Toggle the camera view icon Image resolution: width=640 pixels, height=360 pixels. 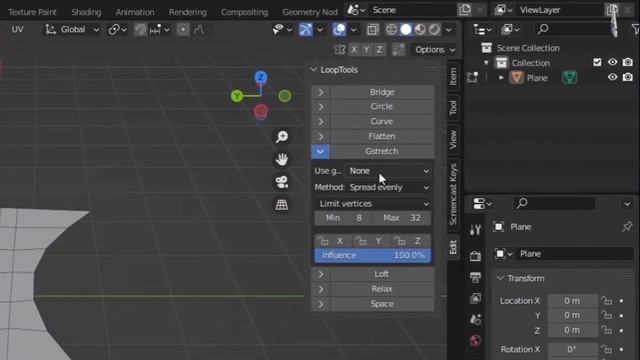[x=282, y=182]
